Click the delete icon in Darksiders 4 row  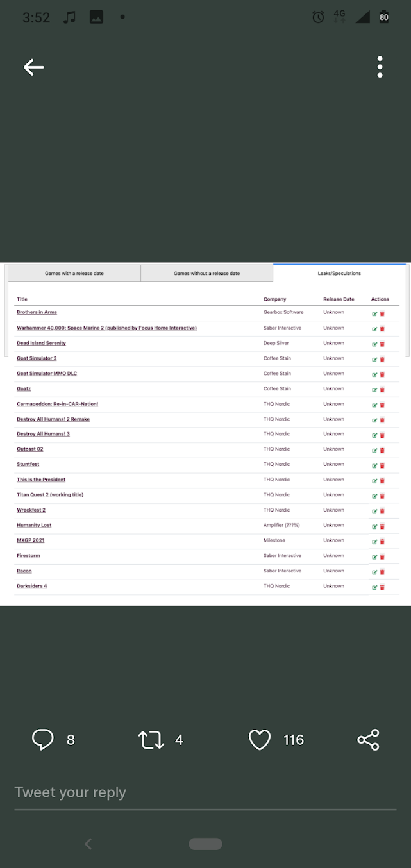point(382,587)
